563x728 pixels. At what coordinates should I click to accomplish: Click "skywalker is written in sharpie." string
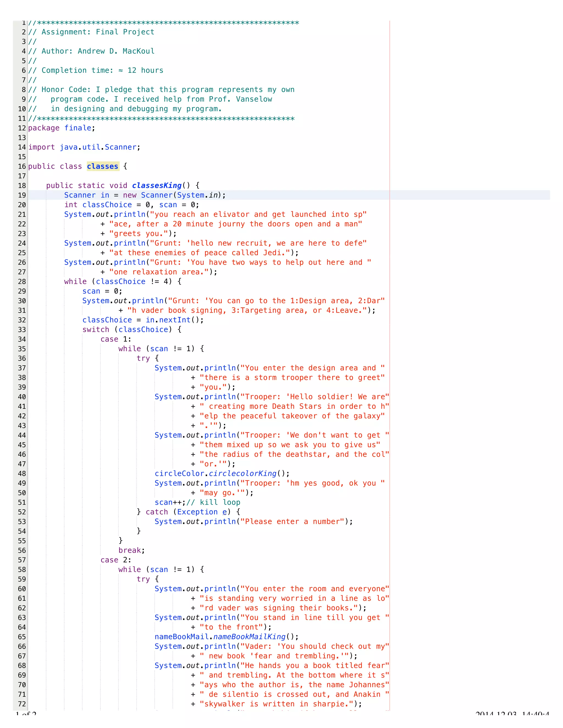[277, 704]
